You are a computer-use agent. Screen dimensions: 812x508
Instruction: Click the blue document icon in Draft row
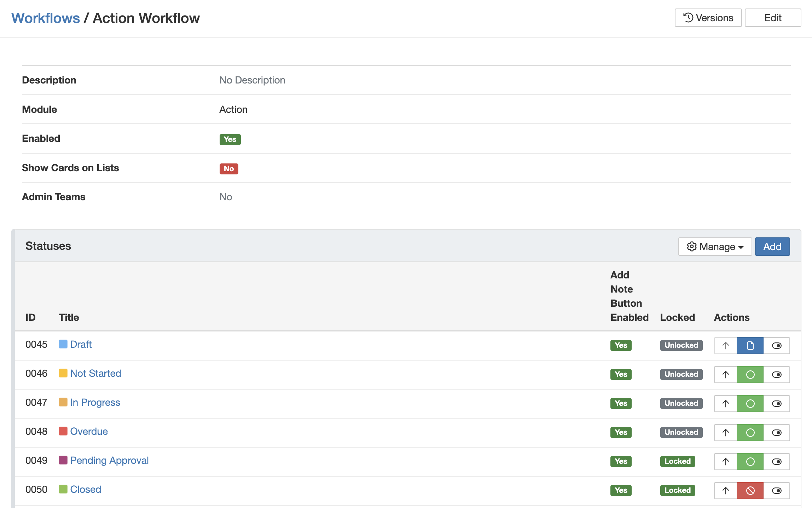tap(750, 346)
